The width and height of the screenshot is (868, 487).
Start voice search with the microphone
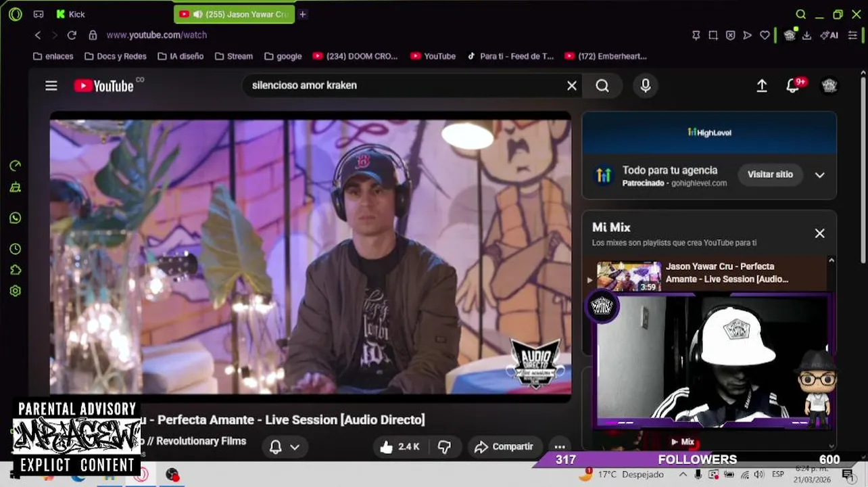pyautogui.click(x=646, y=86)
